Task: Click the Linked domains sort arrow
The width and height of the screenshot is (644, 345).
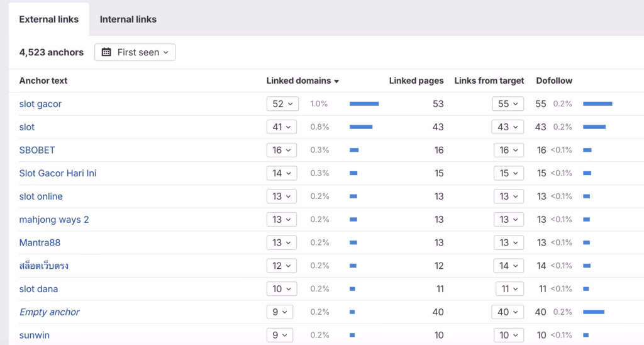Action: click(x=336, y=81)
